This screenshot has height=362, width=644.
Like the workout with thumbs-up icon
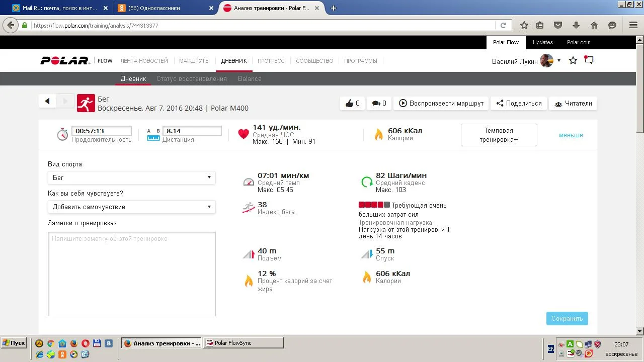click(352, 103)
